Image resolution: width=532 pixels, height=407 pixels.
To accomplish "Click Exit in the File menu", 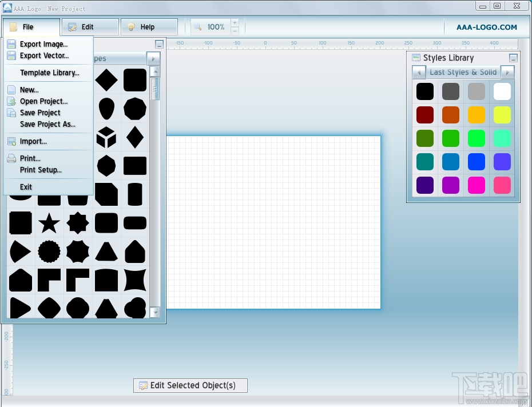I will [48, 187].
